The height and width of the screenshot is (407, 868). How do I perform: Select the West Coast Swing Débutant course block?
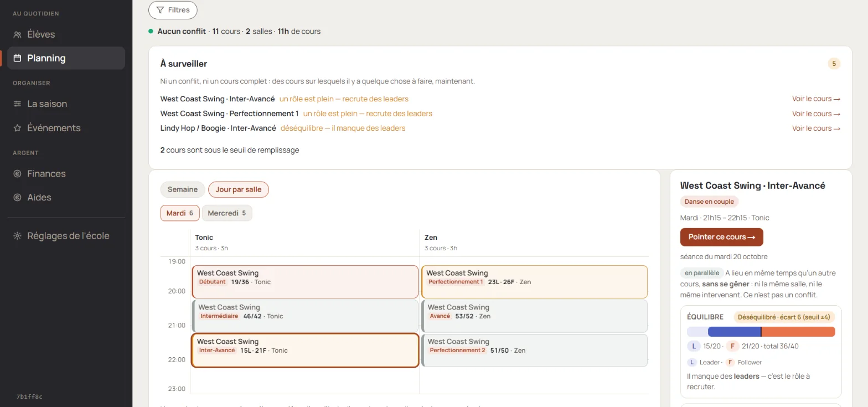(305, 282)
